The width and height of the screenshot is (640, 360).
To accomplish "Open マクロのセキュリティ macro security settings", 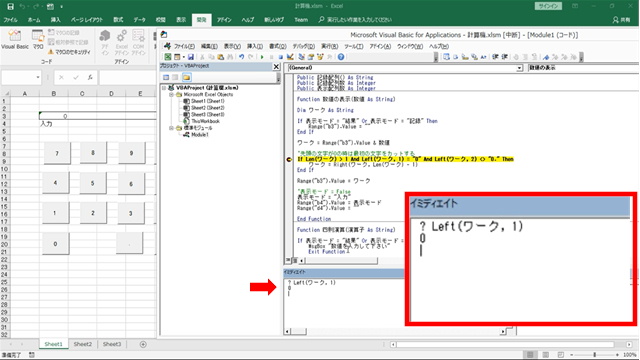I will click(x=69, y=52).
